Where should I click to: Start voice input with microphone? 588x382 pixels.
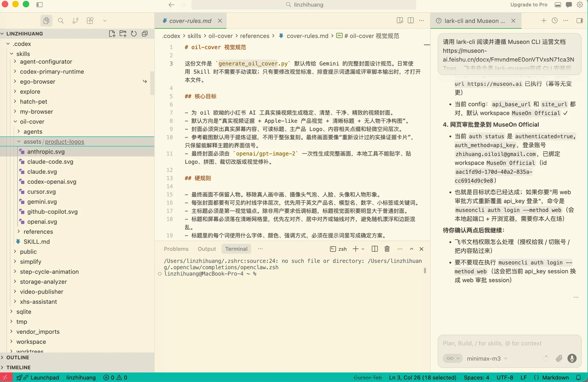(x=572, y=358)
